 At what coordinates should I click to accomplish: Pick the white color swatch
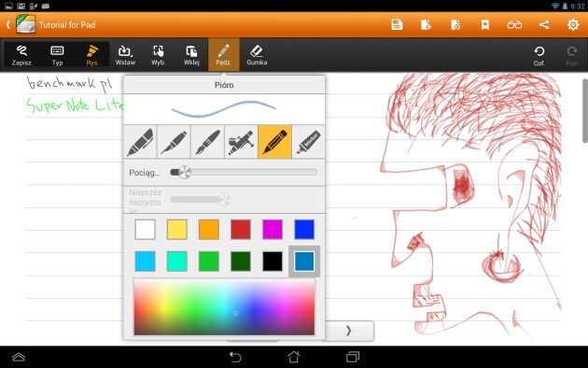pyautogui.click(x=145, y=229)
